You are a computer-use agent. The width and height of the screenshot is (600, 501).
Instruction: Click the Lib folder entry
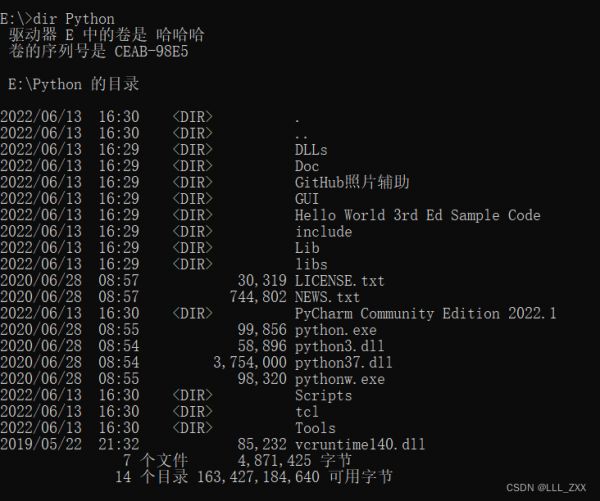[307, 248]
